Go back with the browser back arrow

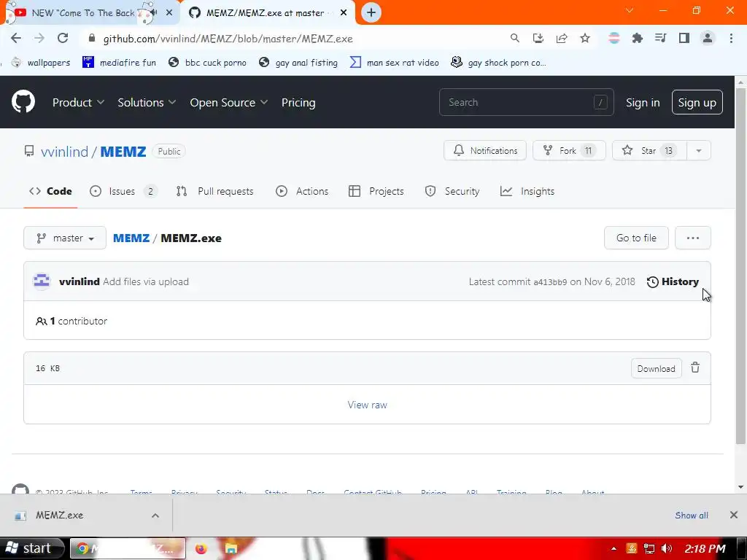pos(16,38)
